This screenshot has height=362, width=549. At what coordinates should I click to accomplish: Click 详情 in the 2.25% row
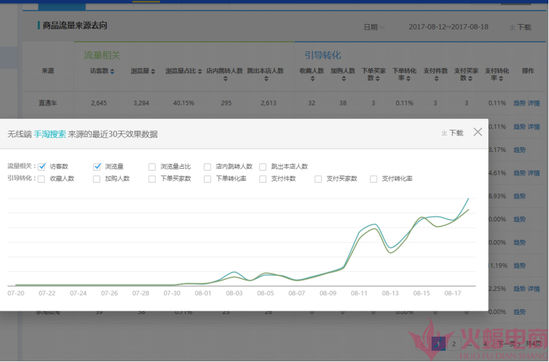[x=534, y=289]
